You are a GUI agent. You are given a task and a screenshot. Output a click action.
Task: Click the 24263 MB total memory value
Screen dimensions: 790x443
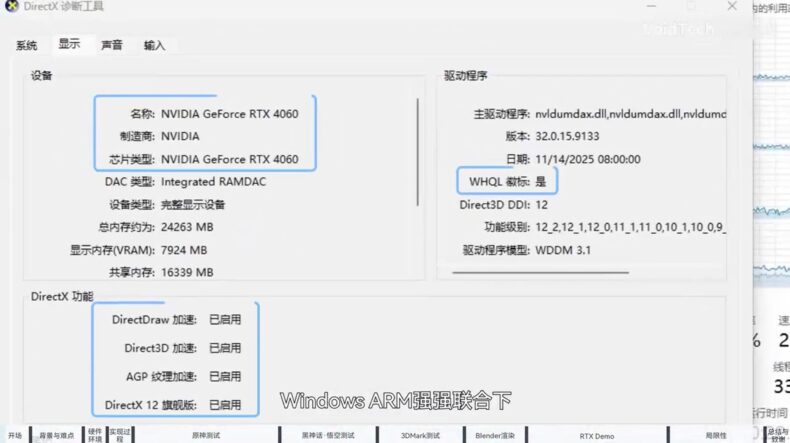click(x=187, y=227)
